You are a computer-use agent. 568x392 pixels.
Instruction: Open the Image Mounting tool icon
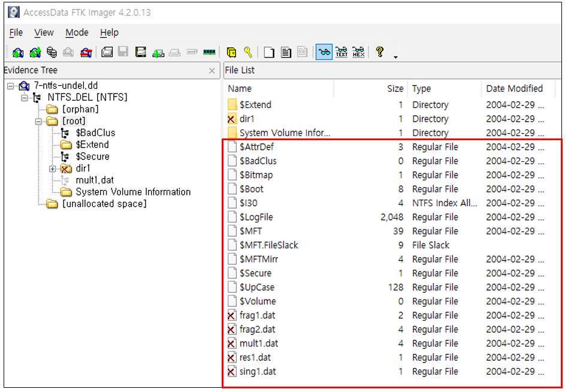(x=52, y=53)
